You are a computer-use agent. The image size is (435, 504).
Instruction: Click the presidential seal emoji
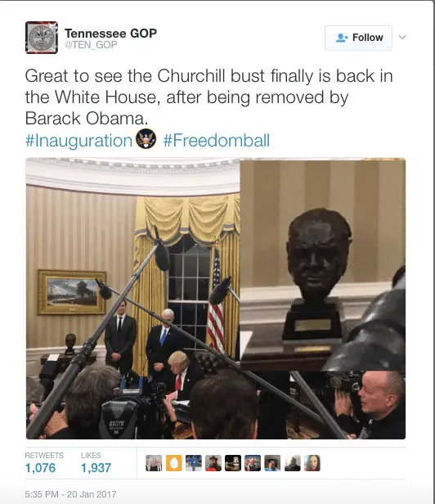click(146, 139)
